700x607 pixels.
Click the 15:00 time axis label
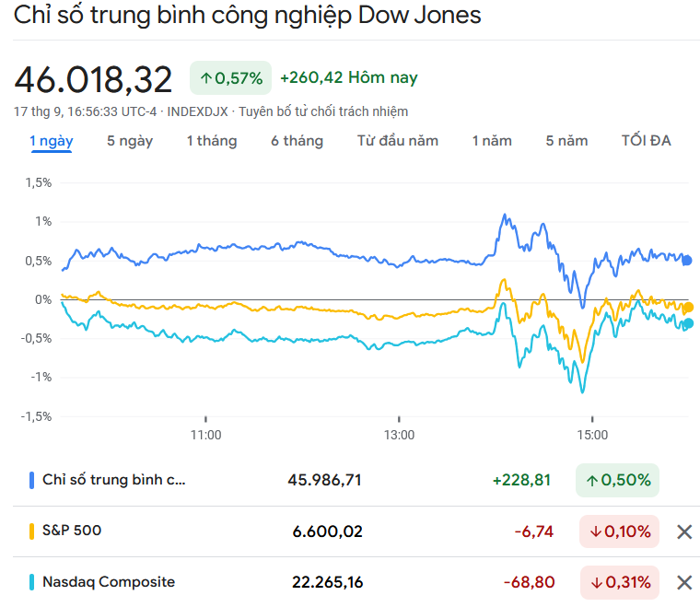[x=592, y=435]
